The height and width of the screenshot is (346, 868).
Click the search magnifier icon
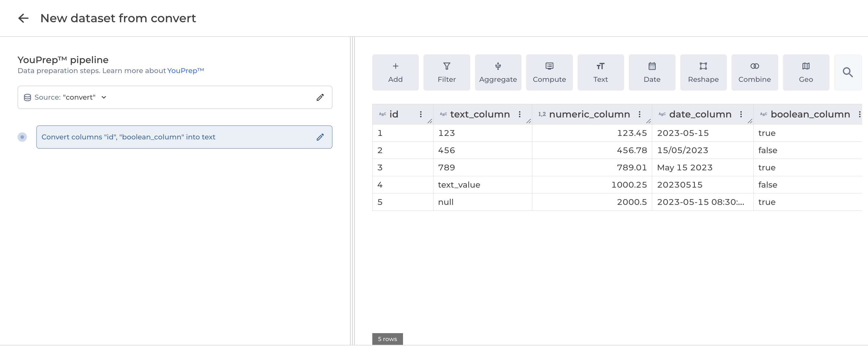pos(848,72)
